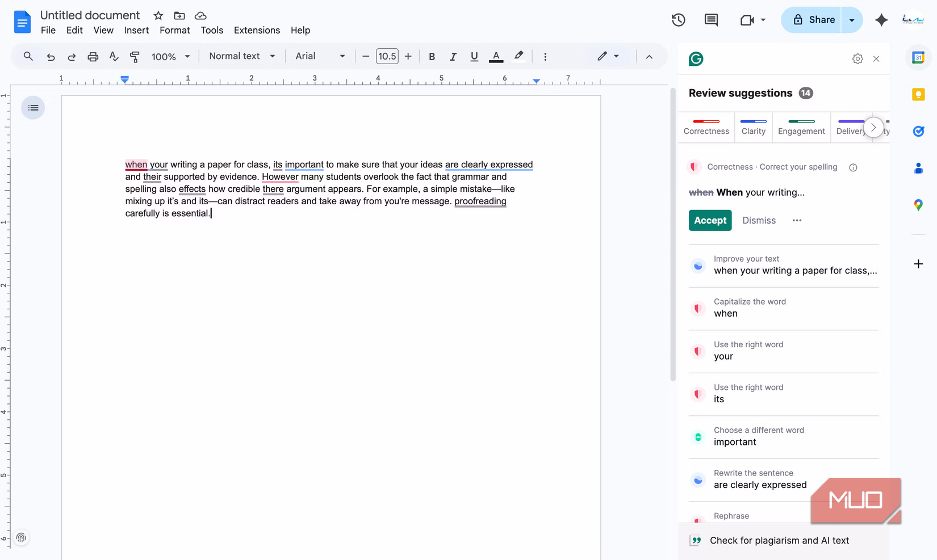Open Grammarly settings
The width and height of the screenshot is (937, 560).
point(857,58)
